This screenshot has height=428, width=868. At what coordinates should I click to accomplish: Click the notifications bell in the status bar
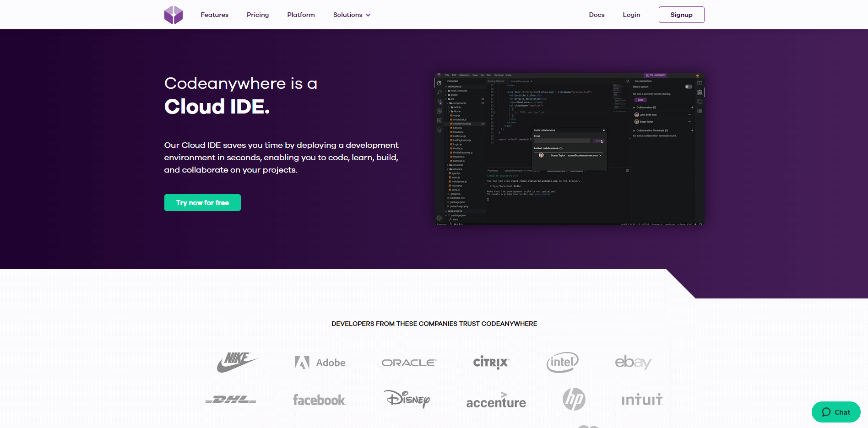point(695,224)
